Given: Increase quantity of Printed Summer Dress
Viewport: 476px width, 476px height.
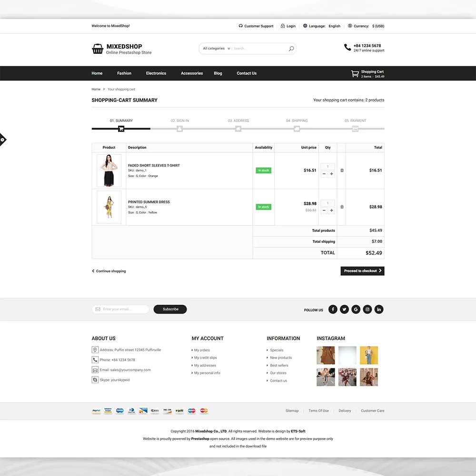Looking at the screenshot, I should pyautogui.click(x=331, y=210).
